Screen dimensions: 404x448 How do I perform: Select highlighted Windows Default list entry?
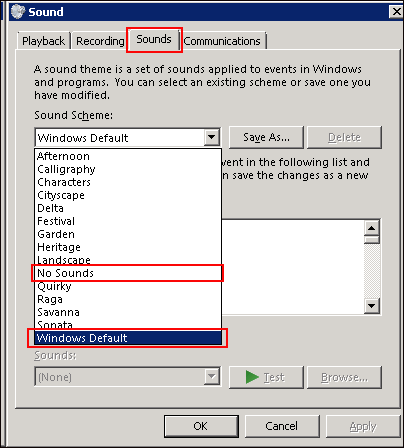[128, 338]
